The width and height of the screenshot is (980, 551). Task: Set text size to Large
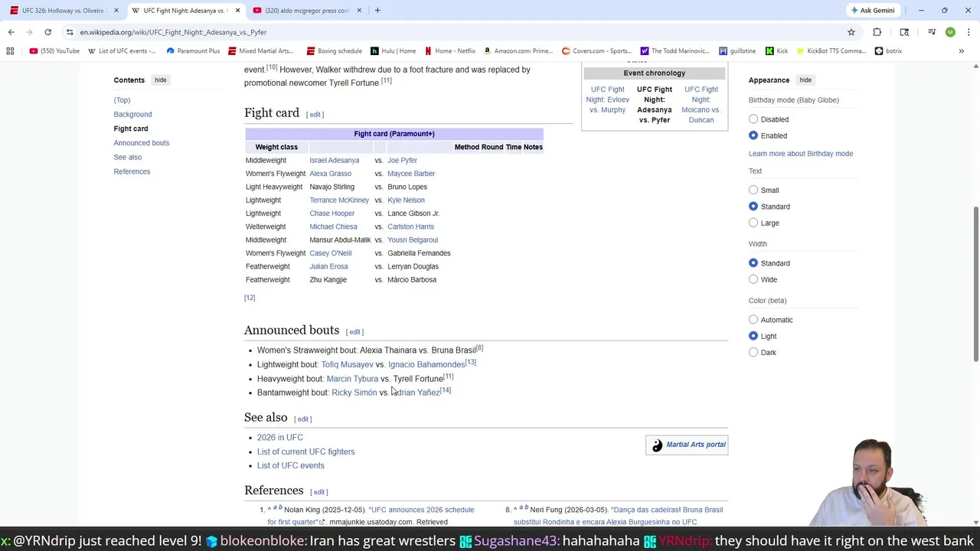[x=753, y=223]
